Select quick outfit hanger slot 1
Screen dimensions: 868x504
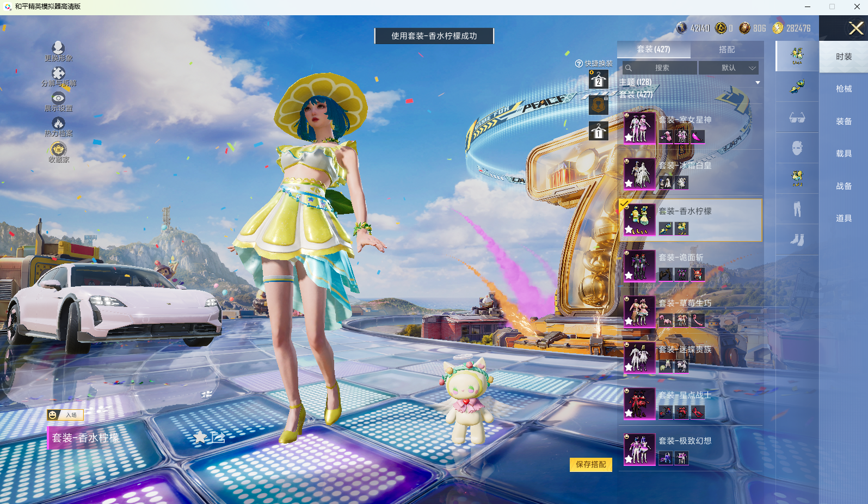(x=599, y=131)
